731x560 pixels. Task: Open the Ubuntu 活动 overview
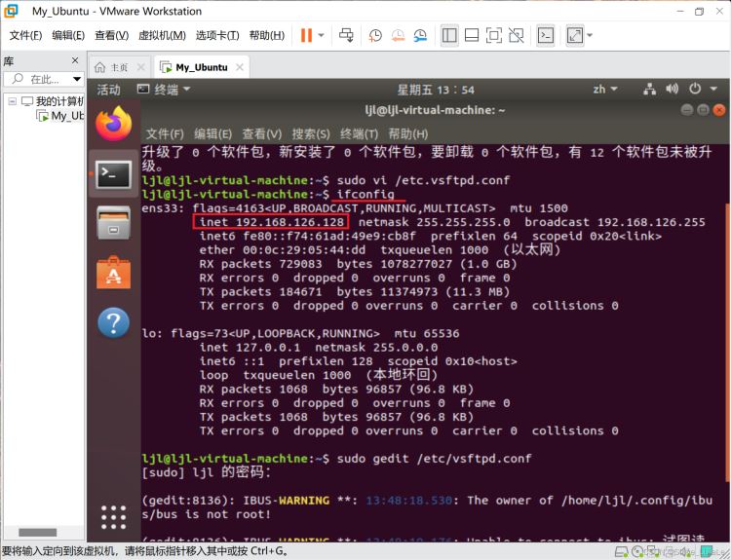pyautogui.click(x=108, y=90)
